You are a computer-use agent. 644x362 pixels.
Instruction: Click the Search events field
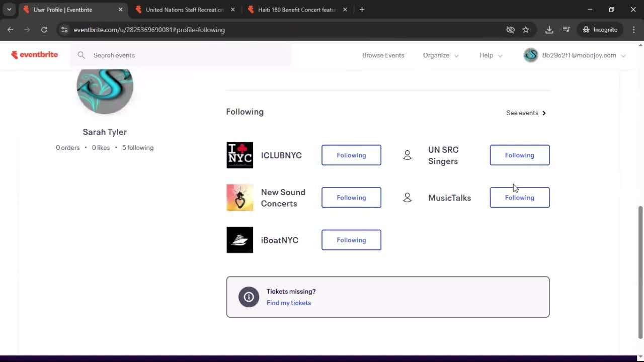[181, 55]
